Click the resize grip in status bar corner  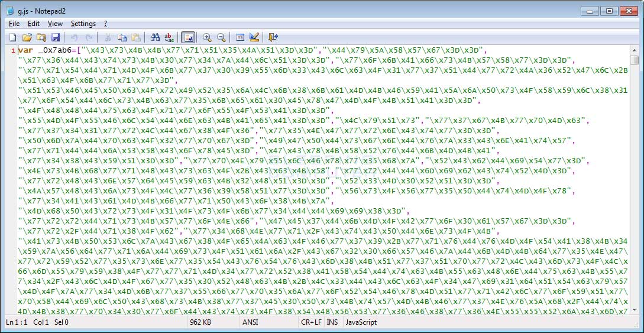[636, 324]
